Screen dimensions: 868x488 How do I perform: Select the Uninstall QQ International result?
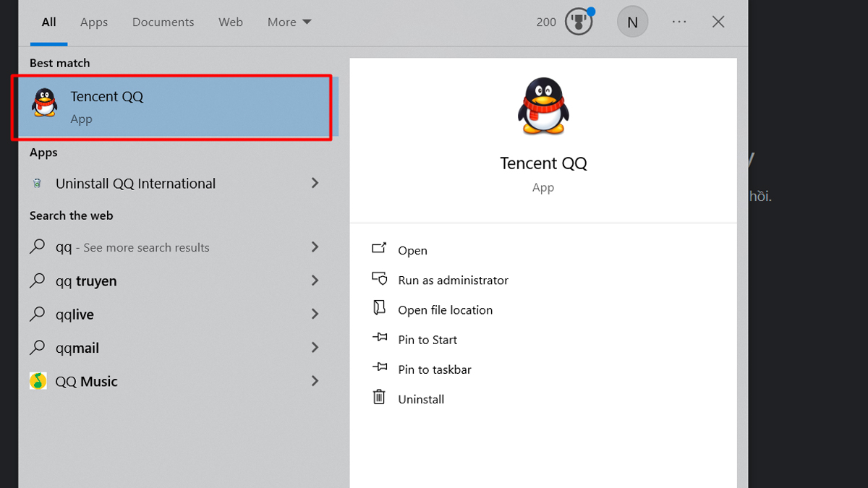[177, 184]
